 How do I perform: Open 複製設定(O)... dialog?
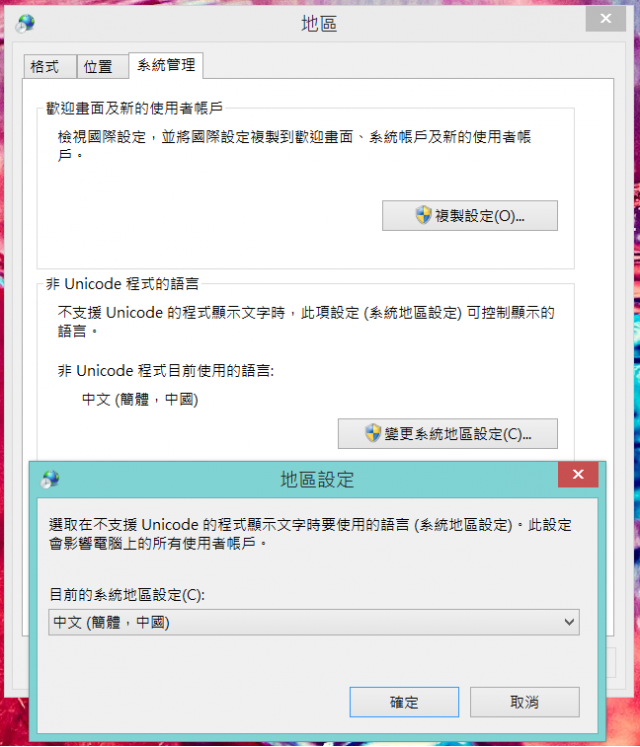[x=469, y=215]
